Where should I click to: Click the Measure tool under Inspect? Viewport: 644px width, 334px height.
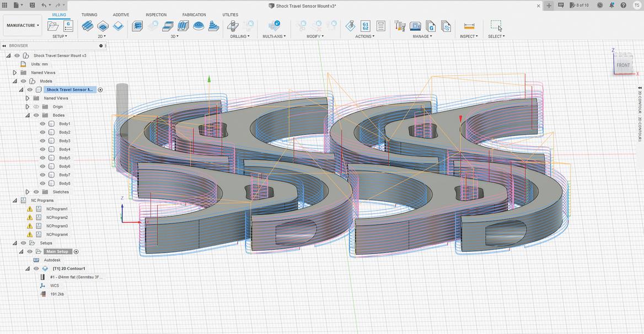[469, 26]
